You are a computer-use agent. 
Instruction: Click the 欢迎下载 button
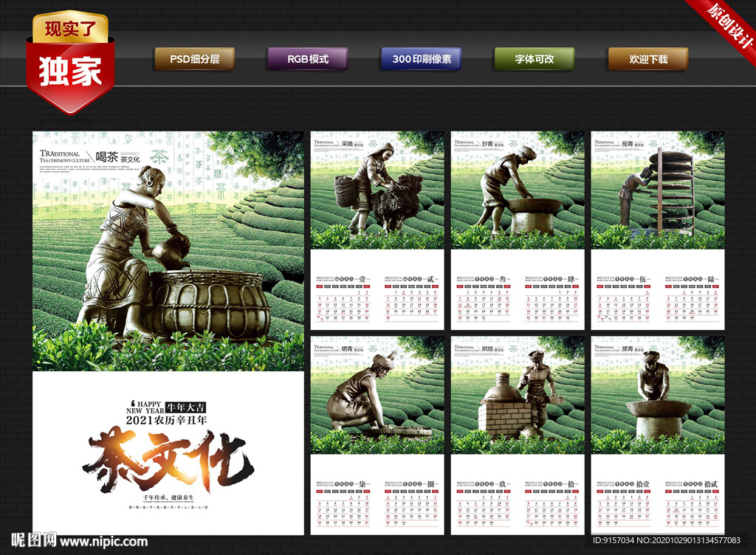[648, 59]
